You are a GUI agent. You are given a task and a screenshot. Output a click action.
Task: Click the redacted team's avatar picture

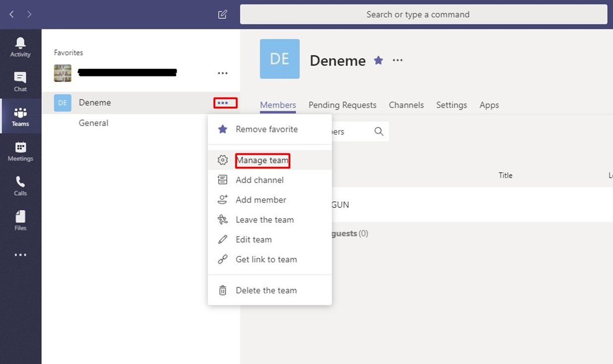click(63, 73)
